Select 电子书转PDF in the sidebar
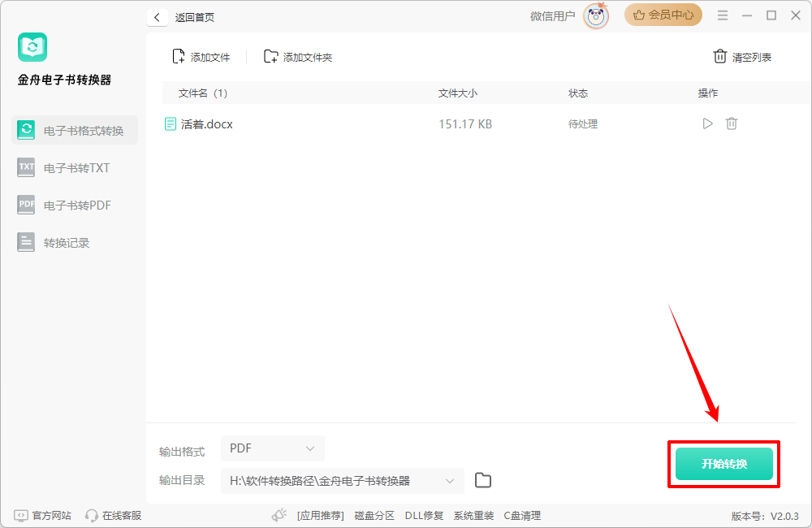The height and width of the screenshot is (528, 812). [75, 206]
